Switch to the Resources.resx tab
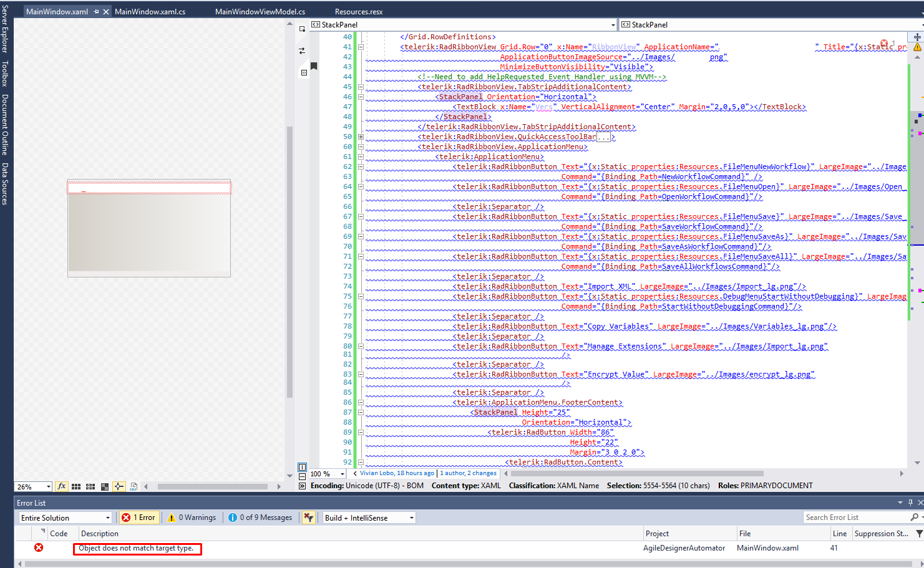The image size is (924, 568). point(359,12)
